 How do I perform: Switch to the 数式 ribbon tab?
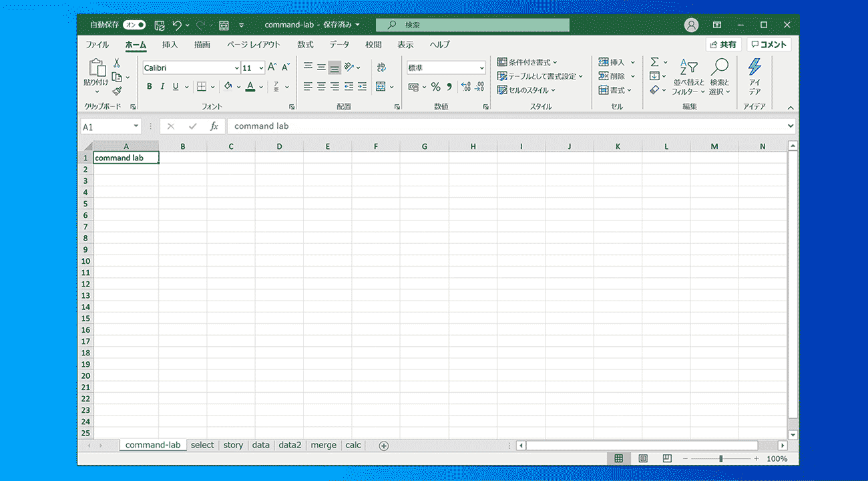[x=305, y=45]
